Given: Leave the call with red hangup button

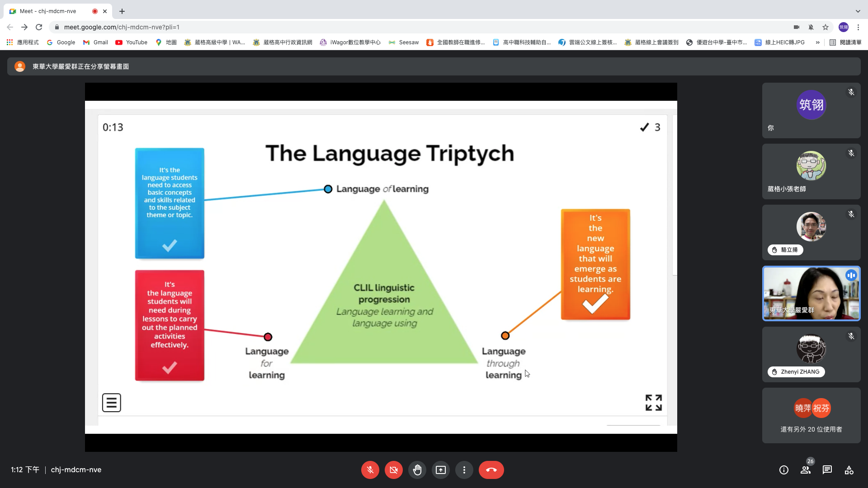Looking at the screenshot, I should [491, 470].
